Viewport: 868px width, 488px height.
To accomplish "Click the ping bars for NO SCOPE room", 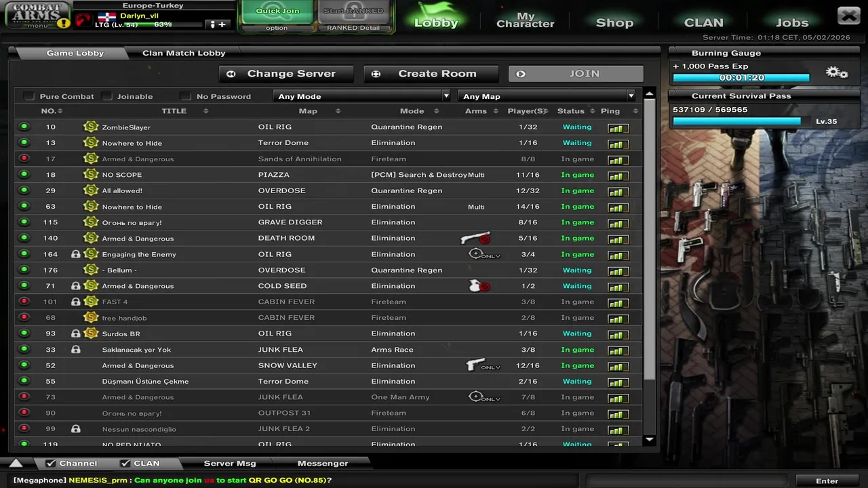I will (x=617, y=176).
